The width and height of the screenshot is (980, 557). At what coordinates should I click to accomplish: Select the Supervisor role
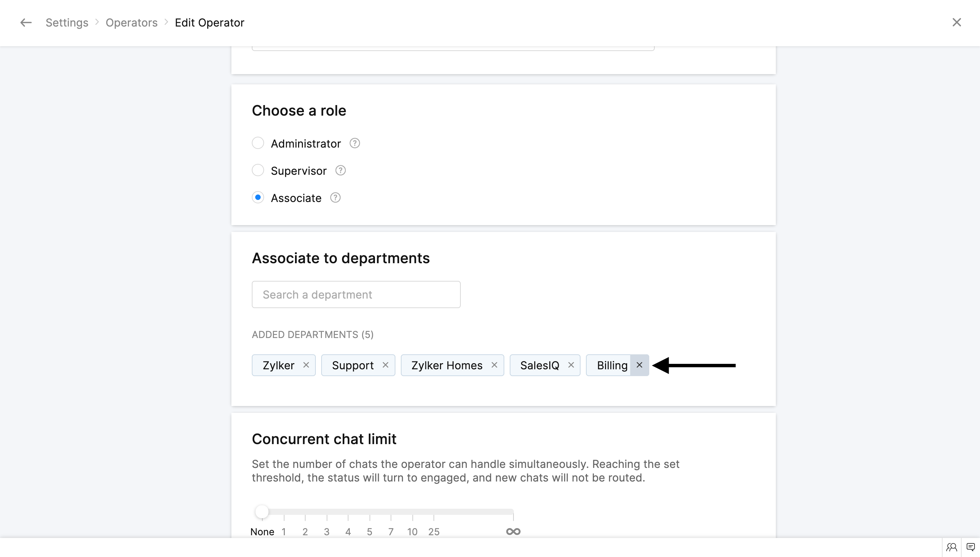point(258,170)
